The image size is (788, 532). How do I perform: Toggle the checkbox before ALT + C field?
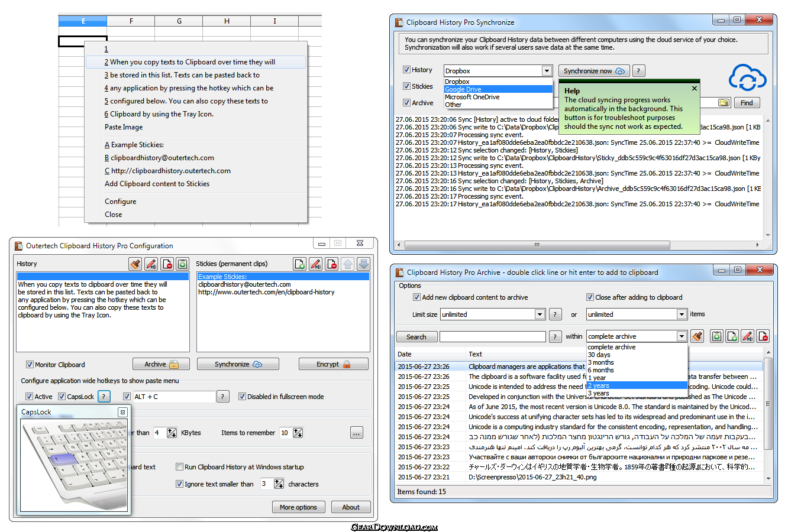127,397
